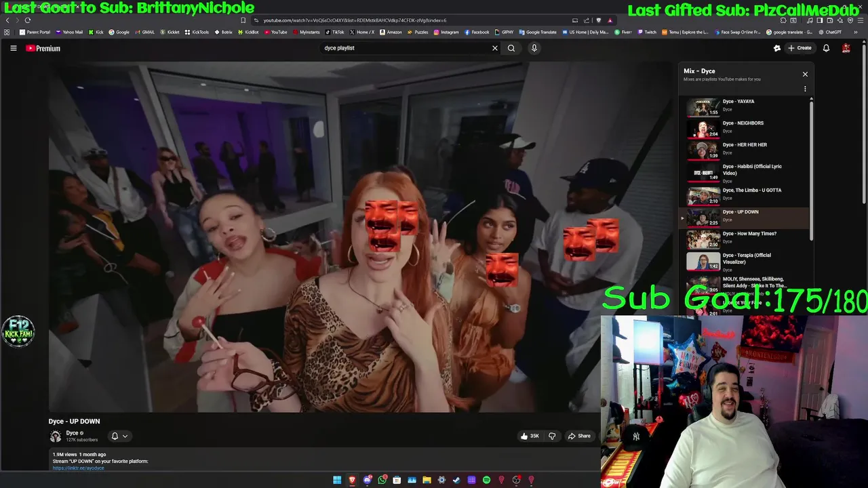The image size is (868, 488).
Task: Open the Google bookmark
Action: (x=119, y=32)
